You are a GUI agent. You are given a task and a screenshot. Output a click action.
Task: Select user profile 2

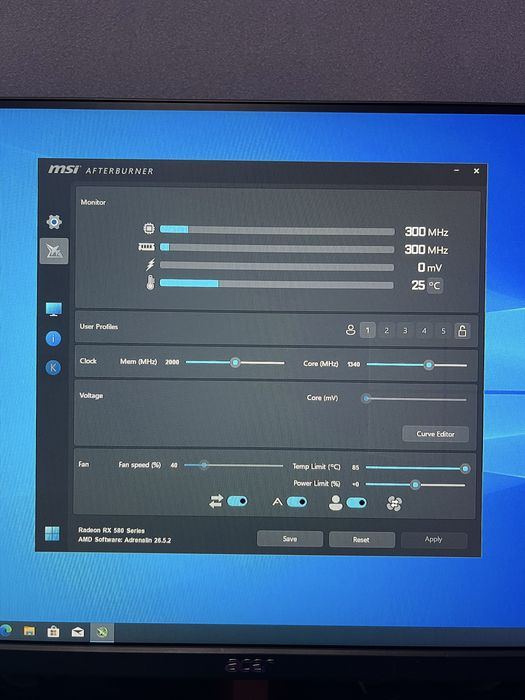click(x=387, y=331)
